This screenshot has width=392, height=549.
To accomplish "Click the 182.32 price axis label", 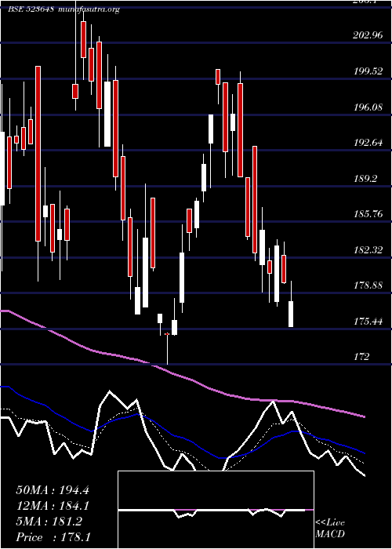I will pyautogui.click(x=368, y=250).
